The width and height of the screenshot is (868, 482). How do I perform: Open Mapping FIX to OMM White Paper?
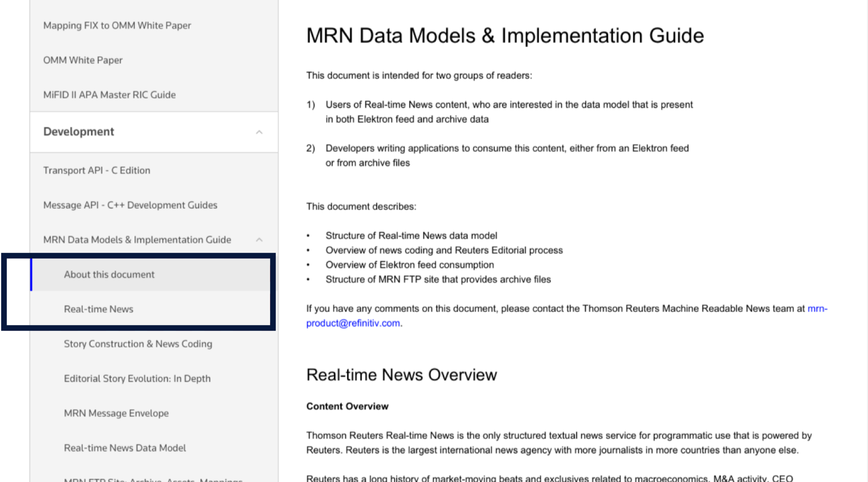[117, 26]
